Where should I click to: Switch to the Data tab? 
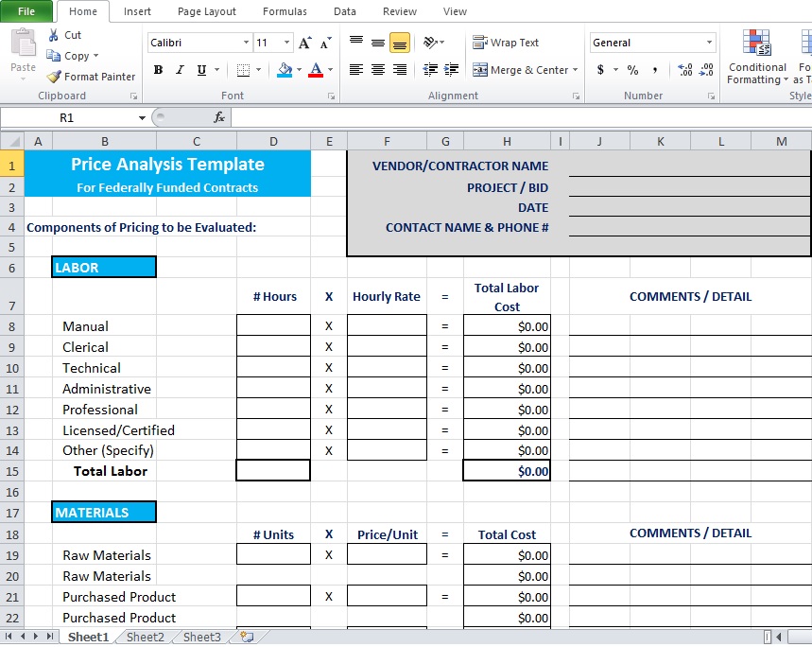point(345,11)
